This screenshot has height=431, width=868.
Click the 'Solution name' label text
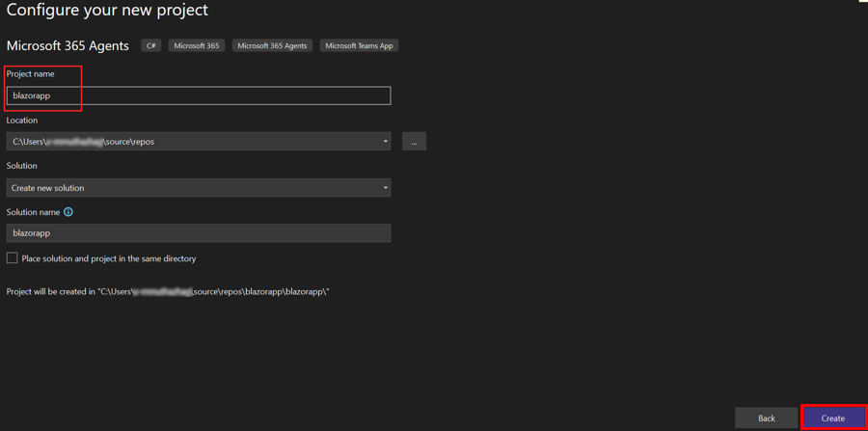coord(33,212)
